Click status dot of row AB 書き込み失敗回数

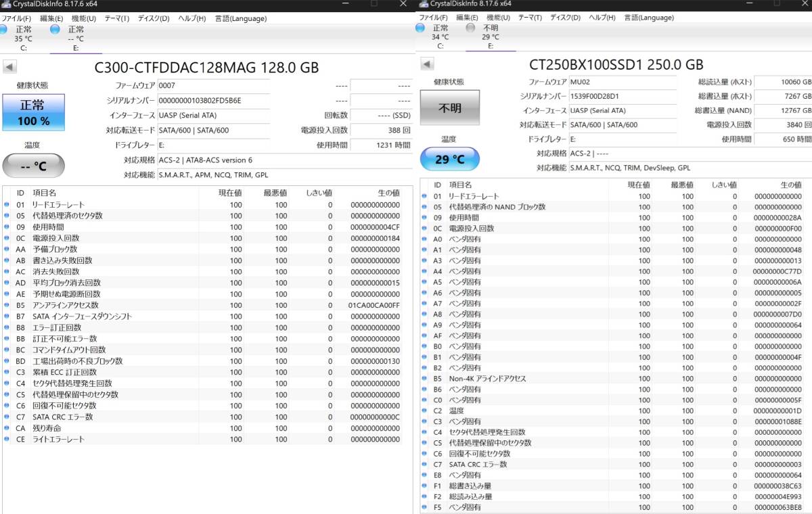(7, 260)
